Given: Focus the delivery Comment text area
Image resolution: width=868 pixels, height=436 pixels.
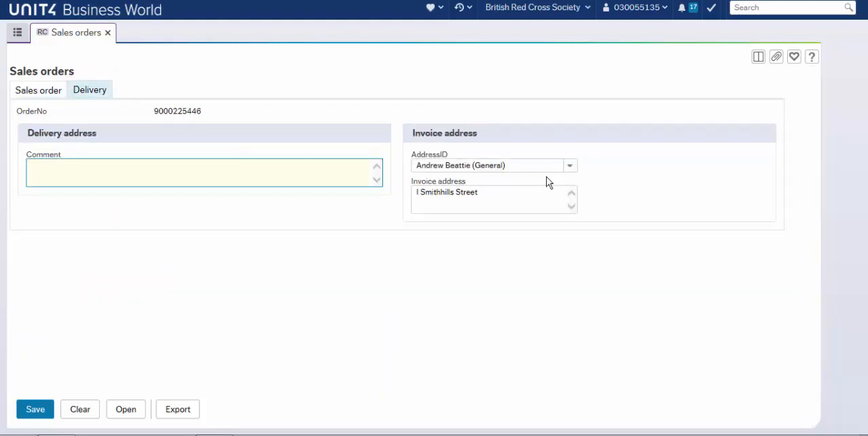Looking at the screenshot, I should [x=204, y=172].
